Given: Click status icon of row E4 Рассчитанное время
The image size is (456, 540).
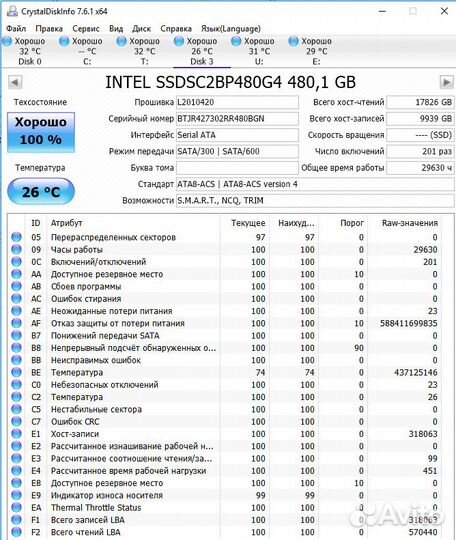Looking at the screenshot, I should tap(16, 471).
